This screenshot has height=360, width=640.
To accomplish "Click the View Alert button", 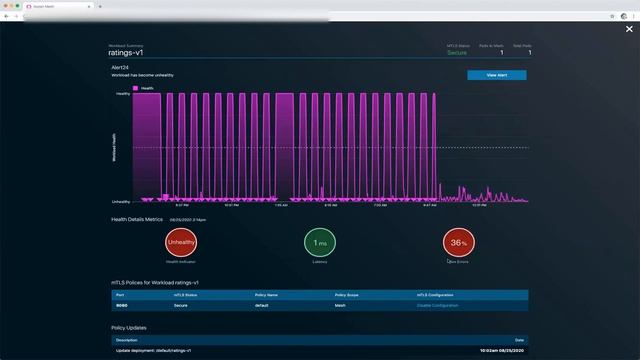I will [497, 75].
